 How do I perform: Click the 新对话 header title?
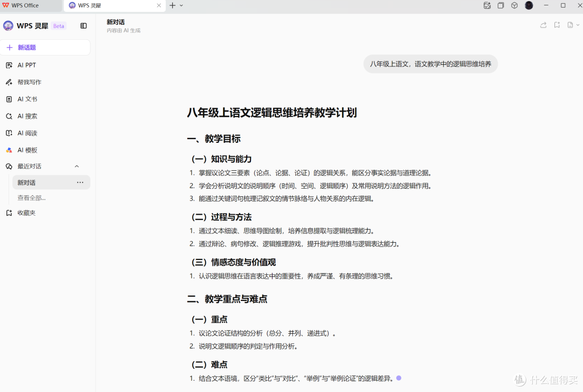[116, 22]
